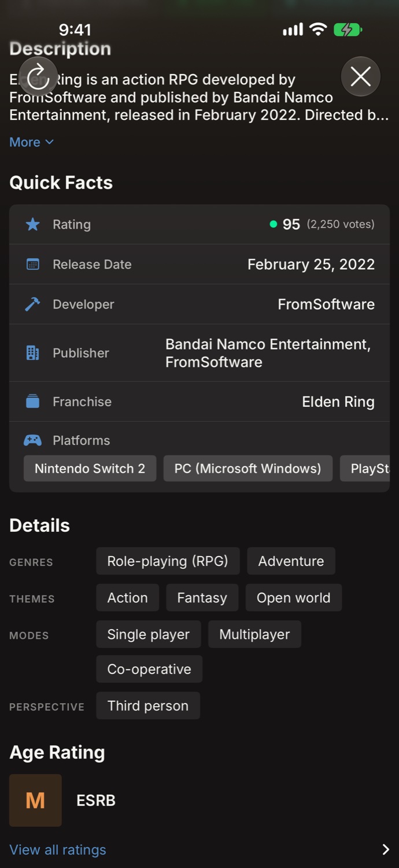Tap the battery charging status icon

tap(348, 30)
